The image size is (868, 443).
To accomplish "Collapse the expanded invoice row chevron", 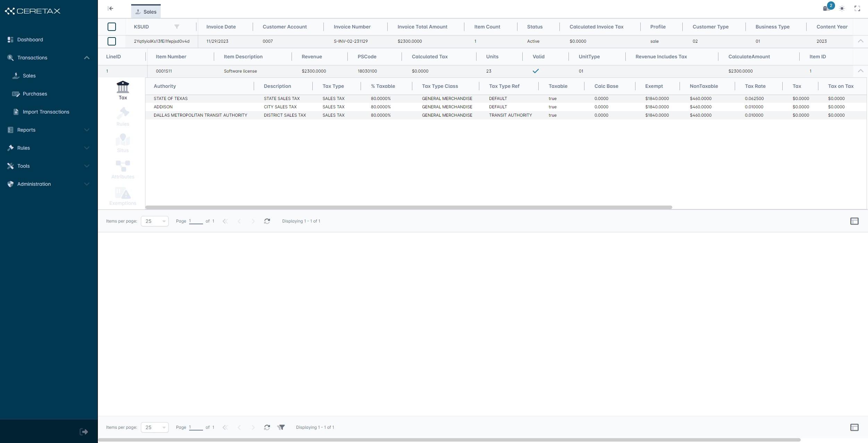I will tap(860, 41).
